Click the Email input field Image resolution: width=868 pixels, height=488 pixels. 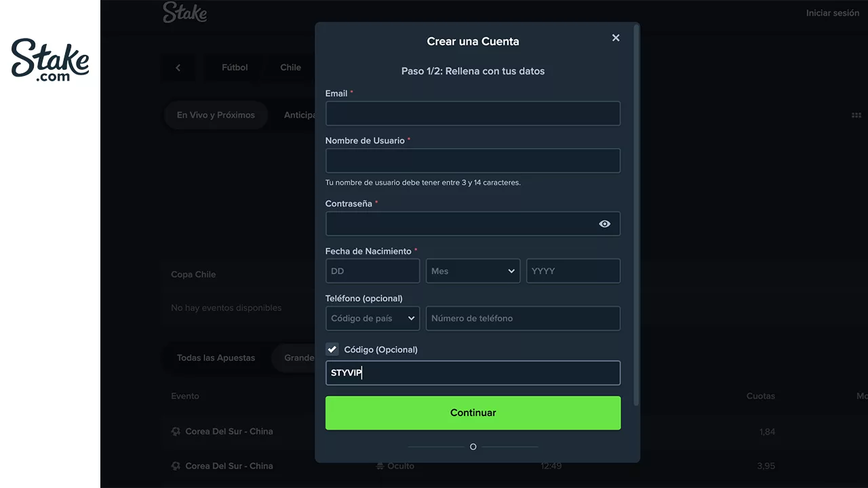tap(473, 113)
